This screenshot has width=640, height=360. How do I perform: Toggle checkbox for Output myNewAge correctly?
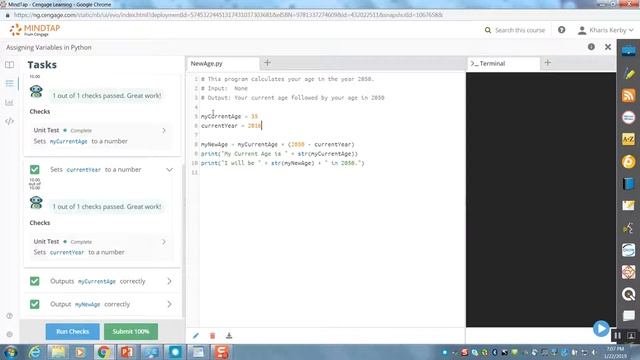coord(35,304)
